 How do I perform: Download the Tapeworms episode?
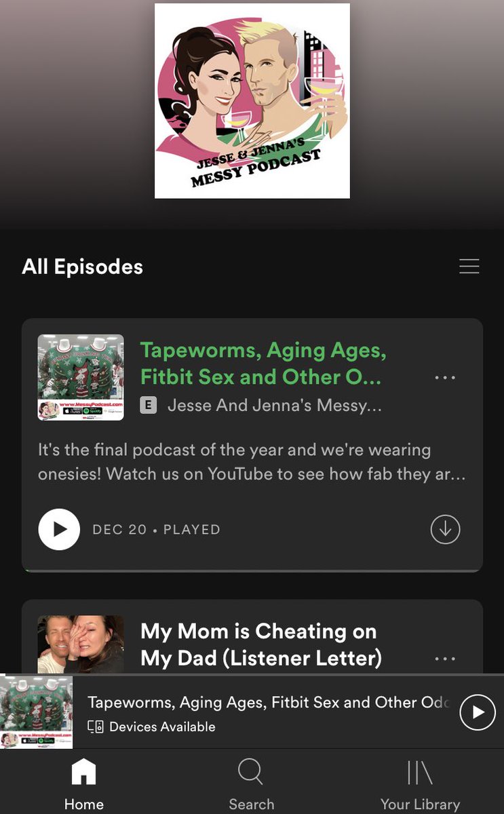click(x=446, y=530)
